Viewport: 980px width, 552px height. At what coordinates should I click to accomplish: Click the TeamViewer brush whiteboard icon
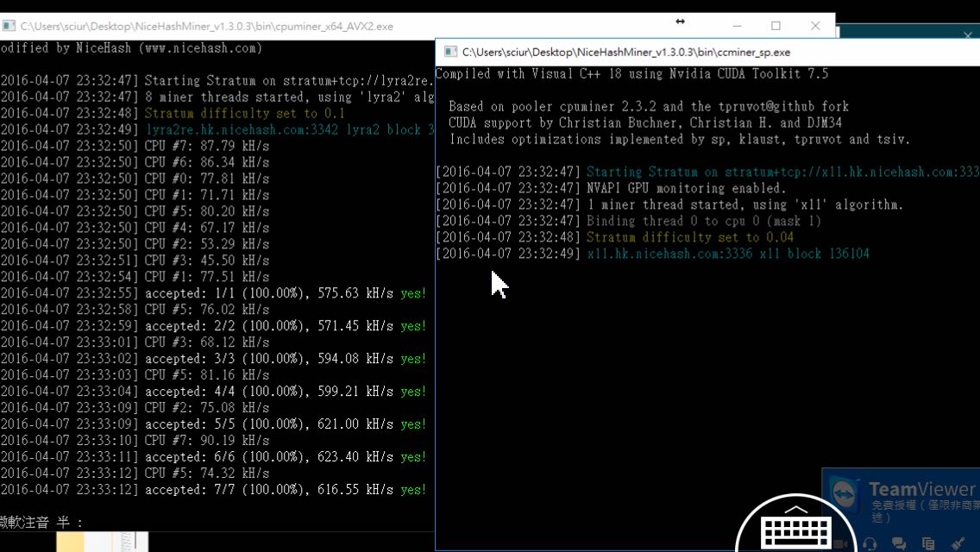[x=958, y=544]
